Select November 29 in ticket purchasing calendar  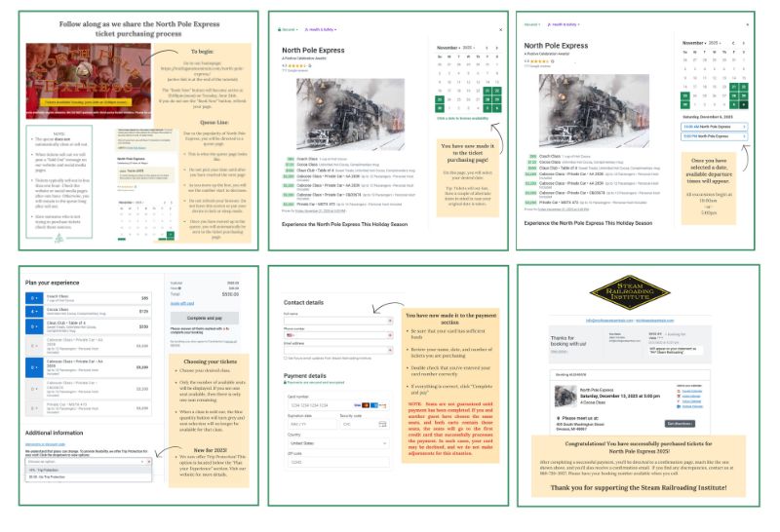(x=497, y=99)
